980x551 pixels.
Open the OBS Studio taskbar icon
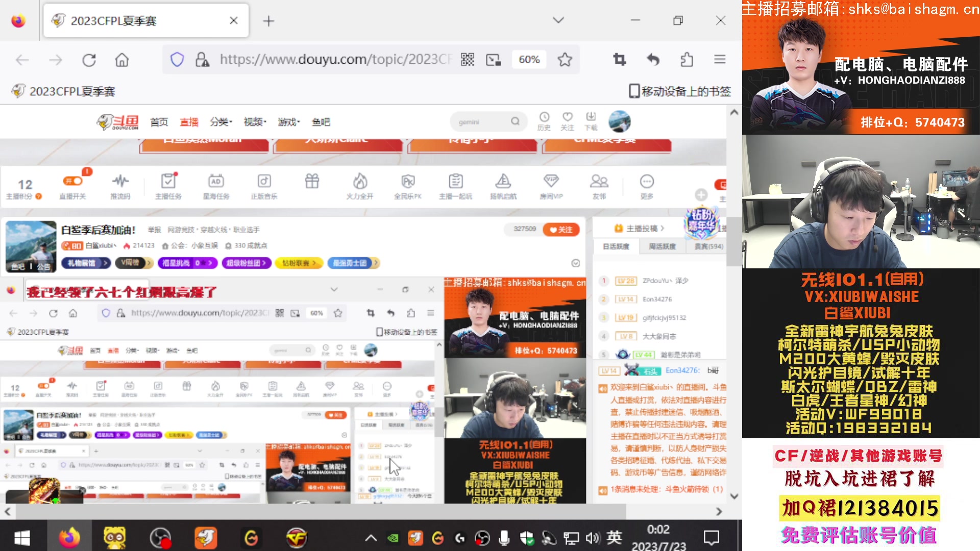click(x=160, y=538)
